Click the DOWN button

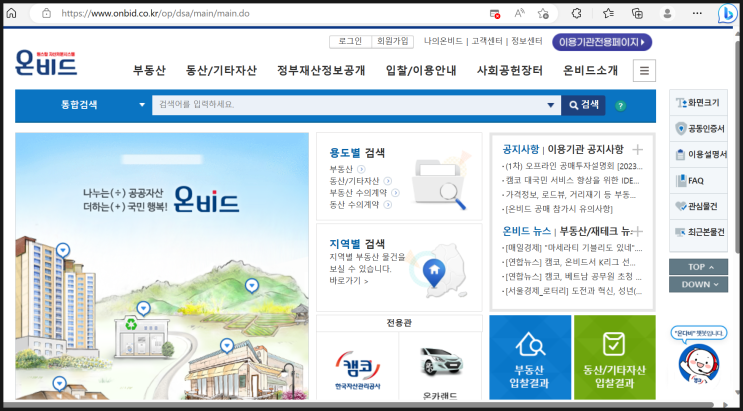(x=698, y=284)
